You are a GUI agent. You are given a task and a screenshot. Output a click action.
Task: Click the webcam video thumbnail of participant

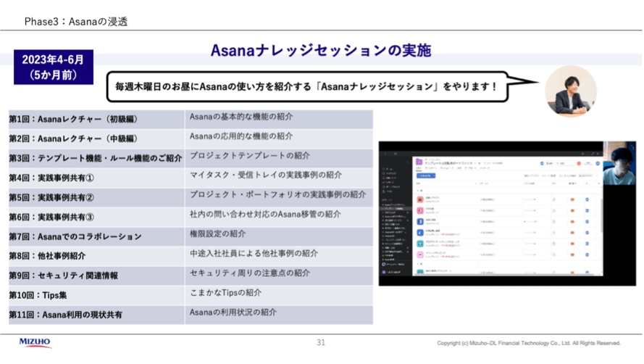point(619,163)
